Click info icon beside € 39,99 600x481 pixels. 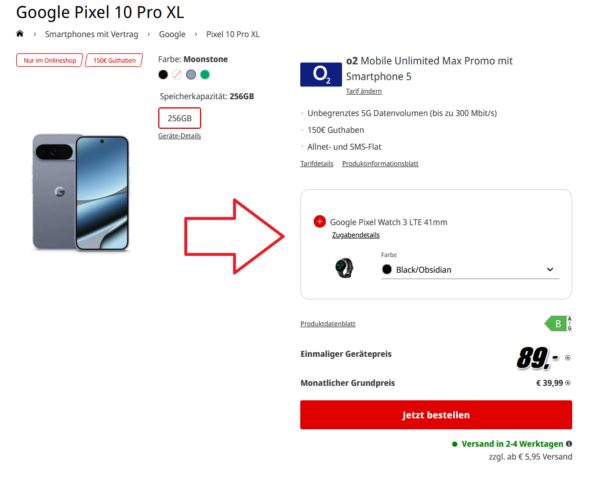tap(567, 383)
